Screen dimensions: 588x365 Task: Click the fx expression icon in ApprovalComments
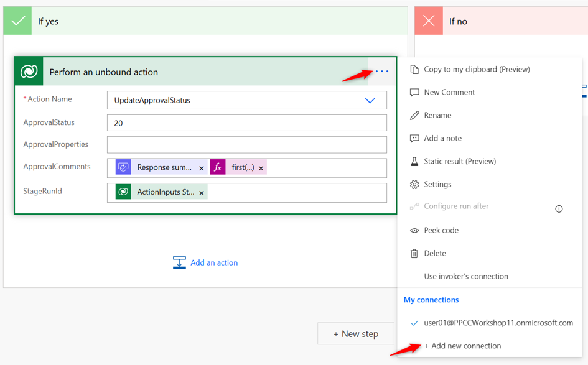click(x=218, y=167)
